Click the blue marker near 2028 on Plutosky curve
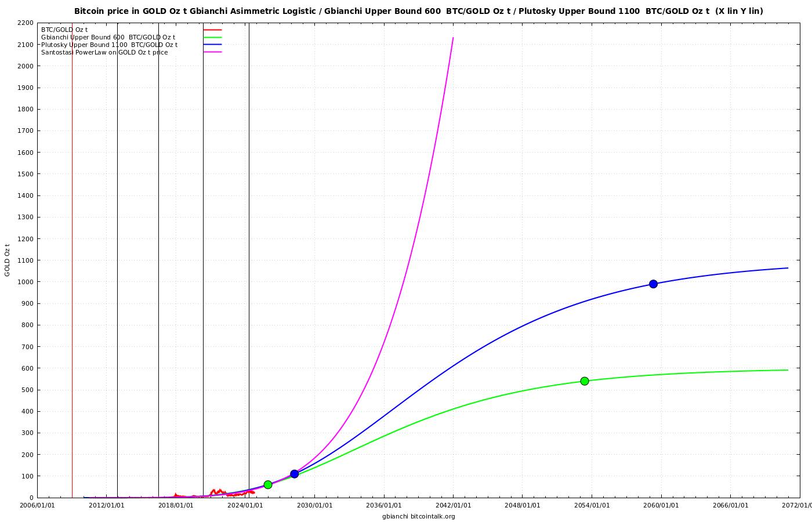812x522 pixels. pos(295,474)
